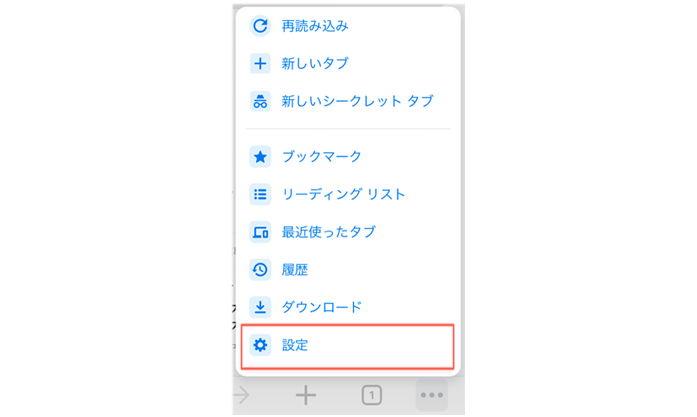
Task: Click the recent tabs devices icon
Action: click(x=260, y=232)
